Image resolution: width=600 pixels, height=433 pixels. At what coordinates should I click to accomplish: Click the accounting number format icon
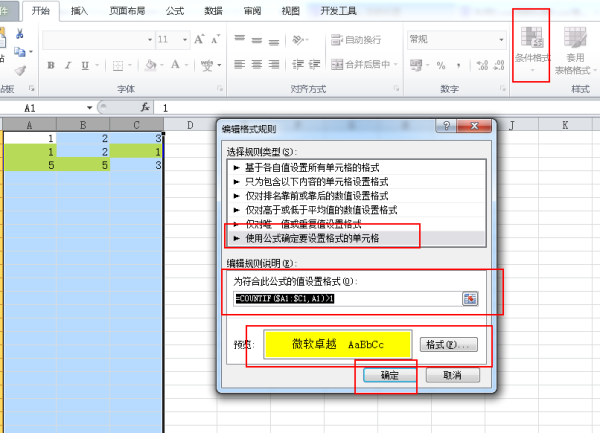click(416, 65)
